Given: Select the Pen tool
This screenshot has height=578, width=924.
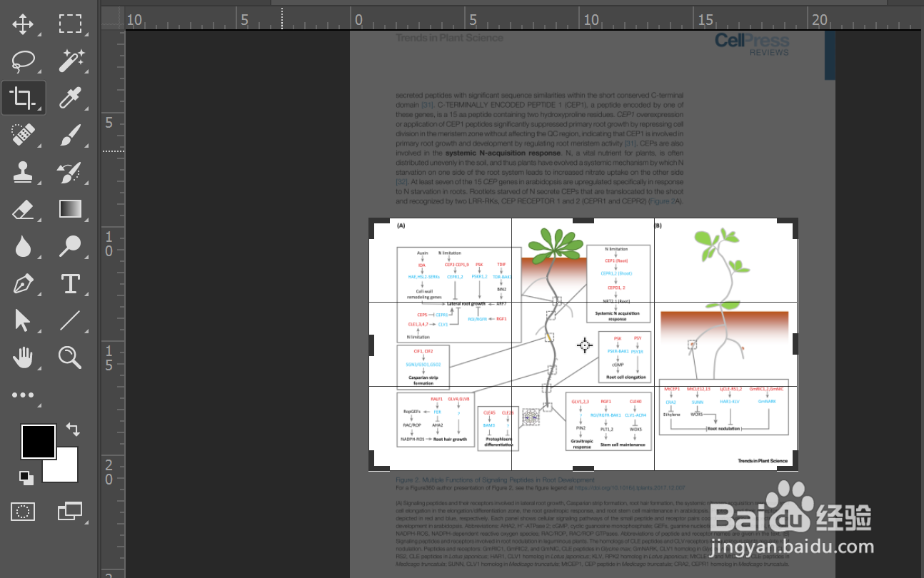Looking at the screenshot, I should point(23,283).
